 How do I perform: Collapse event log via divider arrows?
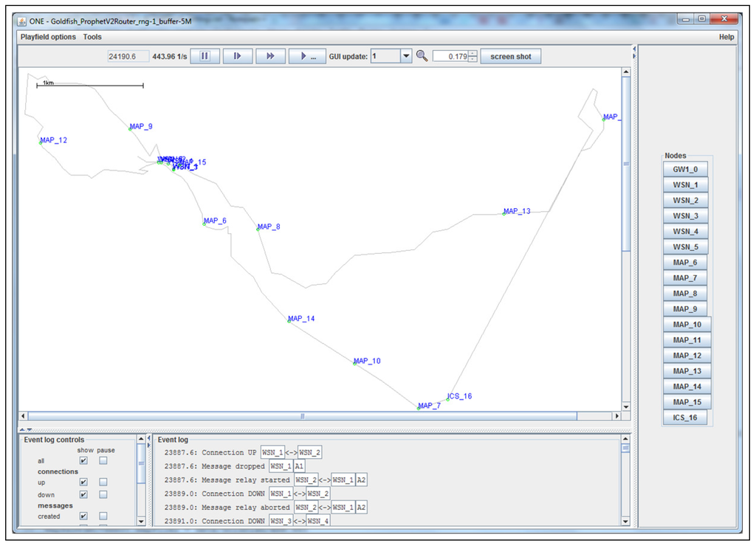tap(29, 429)
